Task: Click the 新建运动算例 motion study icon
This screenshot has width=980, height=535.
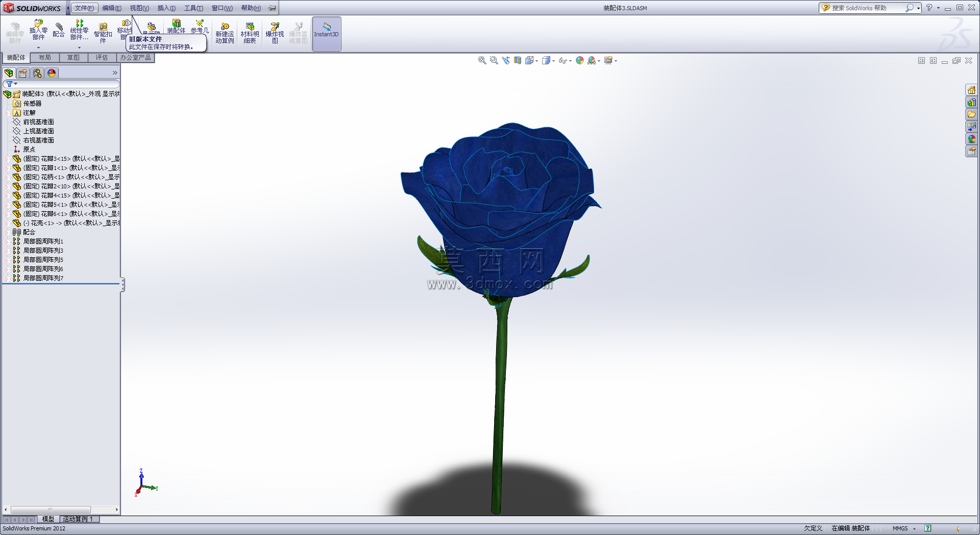Action: coord(225,33)
